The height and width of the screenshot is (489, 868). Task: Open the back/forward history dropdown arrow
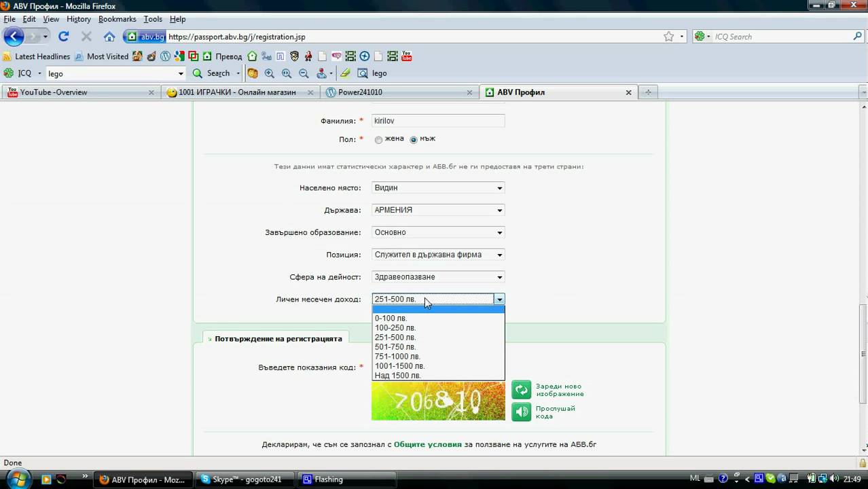(x=46, y=37)
